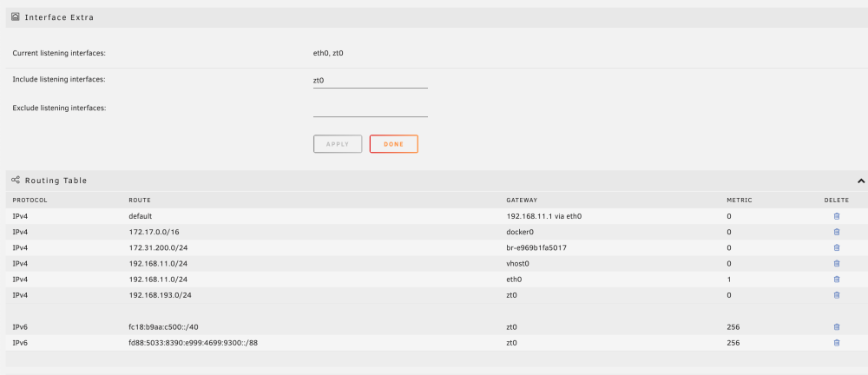Image resolution: width=868 pixels, height=375 pixels.
Task: Select the fd88:5033:8390:e999:4699:9300::/88 route cell
Action: click(194, 343)
